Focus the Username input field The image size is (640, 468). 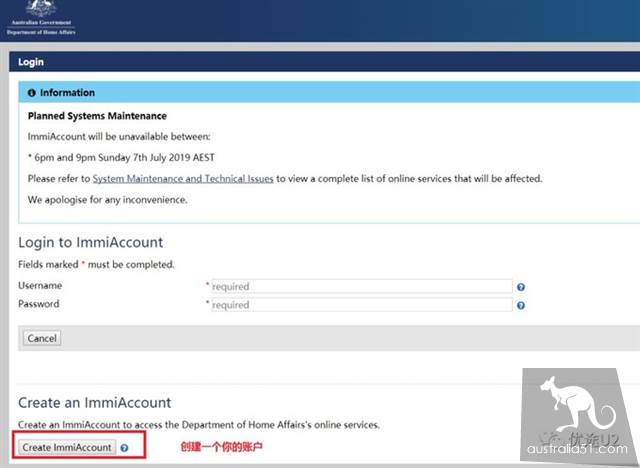(x=362, y=286)
